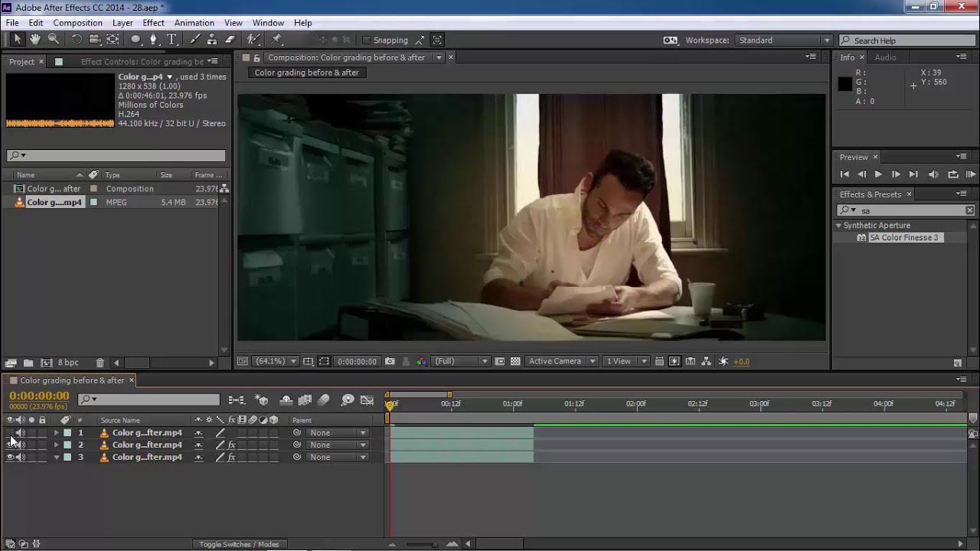Click the Composition Flowchart icon in viewer
This screenshot has width=980, height=551.
point(707,361)
